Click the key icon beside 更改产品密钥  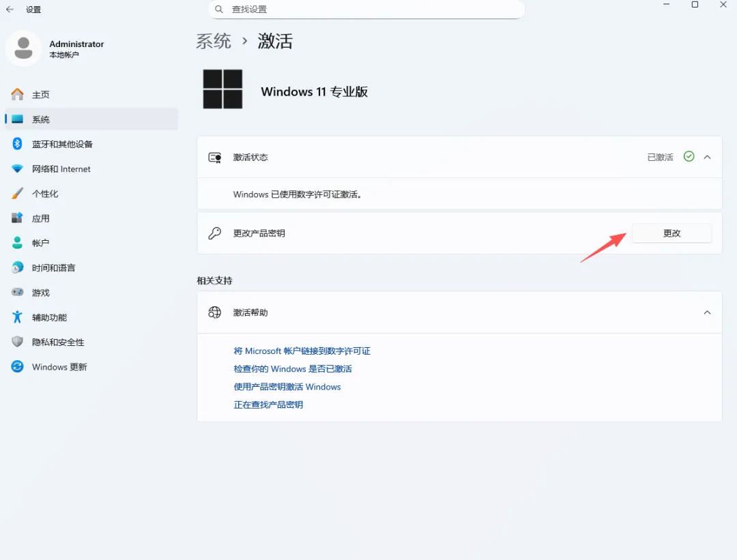click(x=215, y=233)
